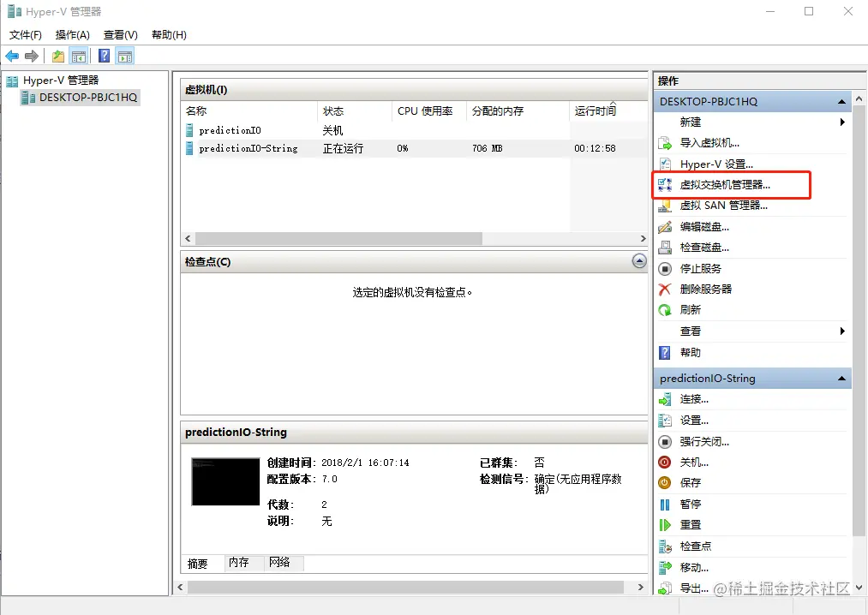Expand the 新建 submenu arrow

pyautogui.click(x=842, y=122)
